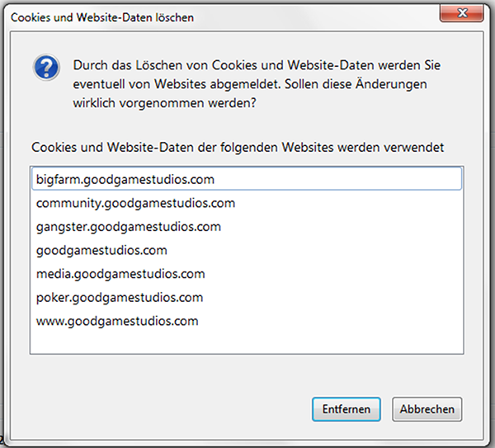Click the word 'Änderungen' in the message
The image size is (495, 448).
click(391, 83)
